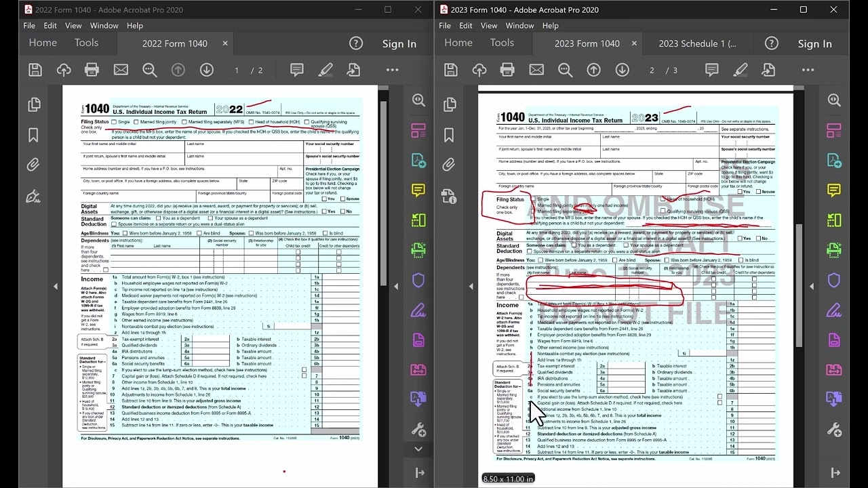868x488 pixels.
Task: Email the 2022 Form 1040 file
Action: tap(121, 70)
